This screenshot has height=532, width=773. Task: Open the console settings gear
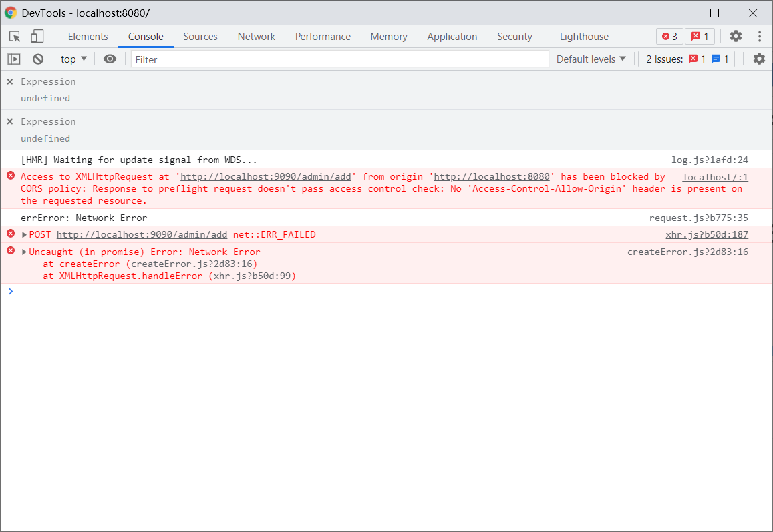[759, 59]
